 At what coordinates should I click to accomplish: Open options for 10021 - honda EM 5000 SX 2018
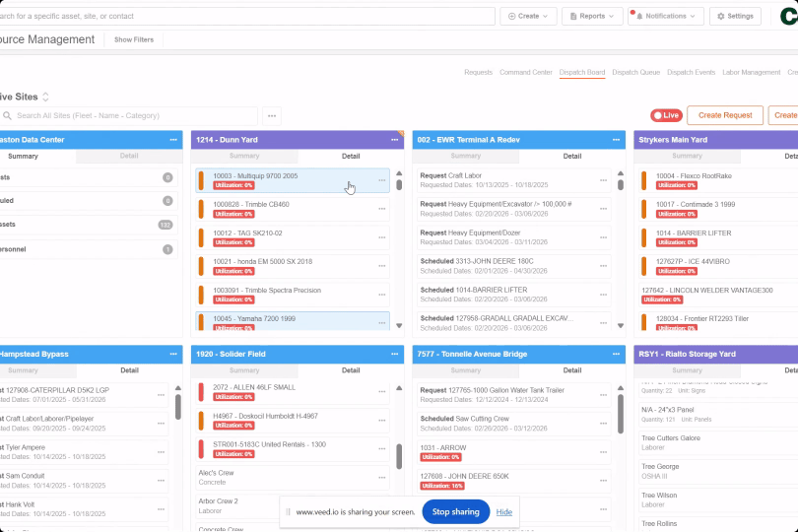(381, 266)
